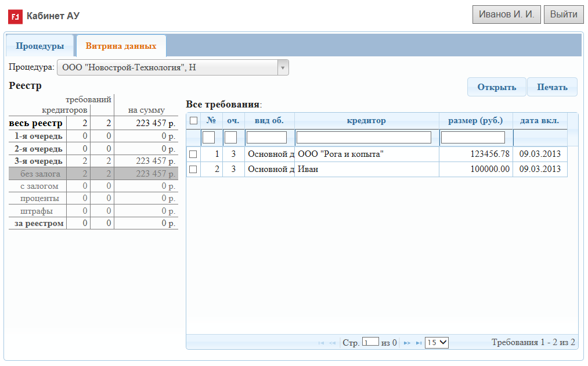Go to first page of requirements

point(321,343)
